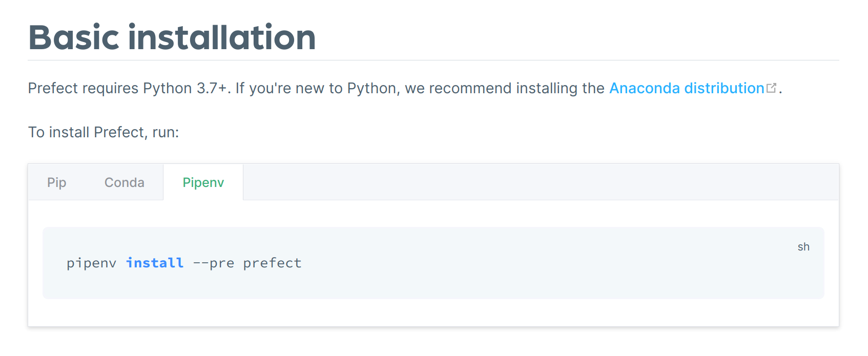Click the "--pre" flag in the command

click(214, 263)
